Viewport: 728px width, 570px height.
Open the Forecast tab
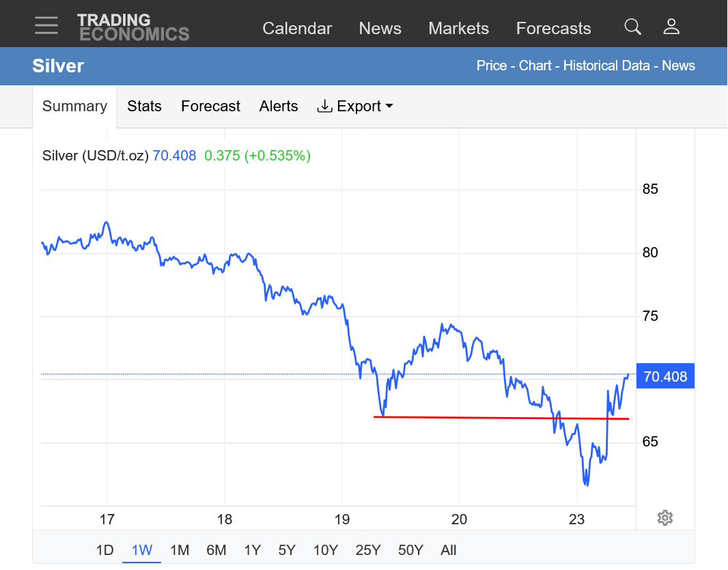210,106
